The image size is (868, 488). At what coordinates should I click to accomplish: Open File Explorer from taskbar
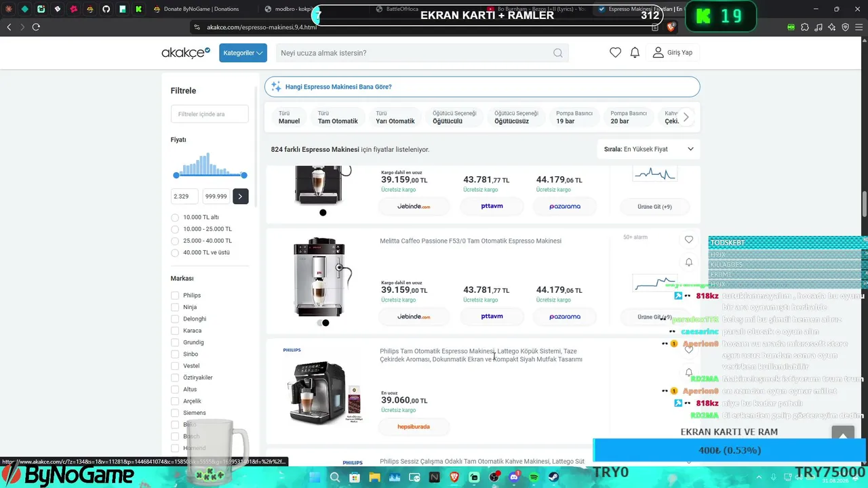[x=374, y=477]
